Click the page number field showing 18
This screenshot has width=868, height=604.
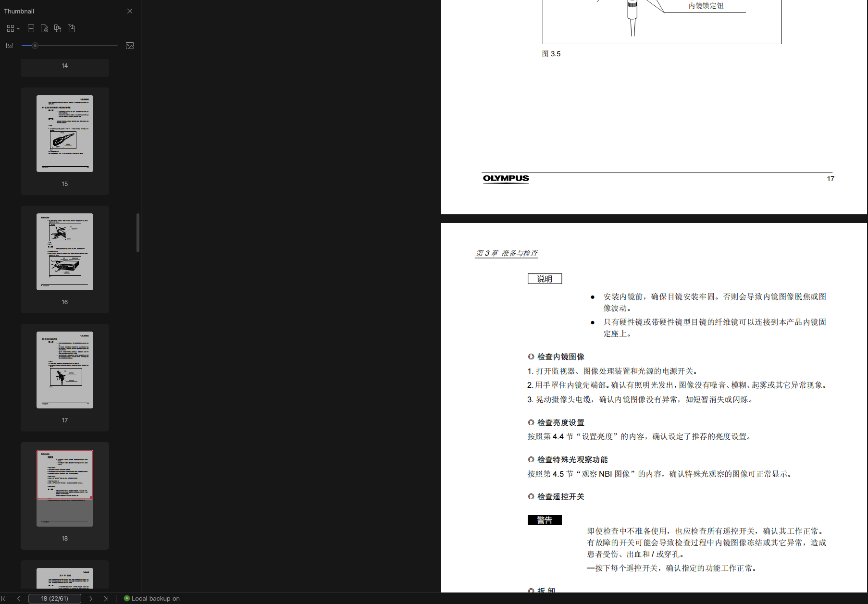[55, 598]
